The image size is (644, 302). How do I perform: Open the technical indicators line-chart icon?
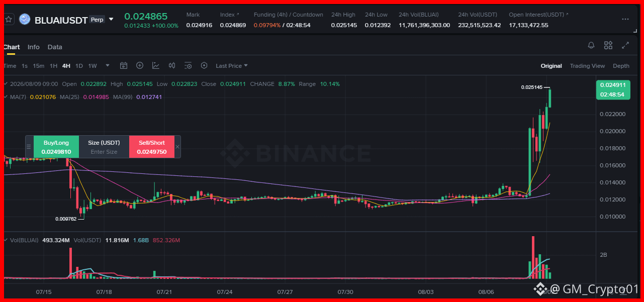click(156, 65)
